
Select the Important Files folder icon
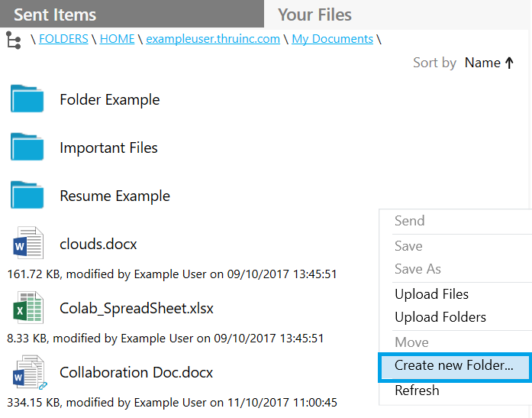coord(27,147)
